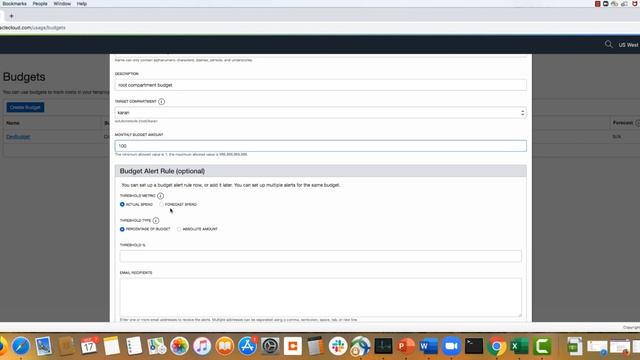The width and height of the screenshot is (640, 360).
Task: Click the Monthly Budget Amount field
Action: pyautogui.click(x=320, y=146)
